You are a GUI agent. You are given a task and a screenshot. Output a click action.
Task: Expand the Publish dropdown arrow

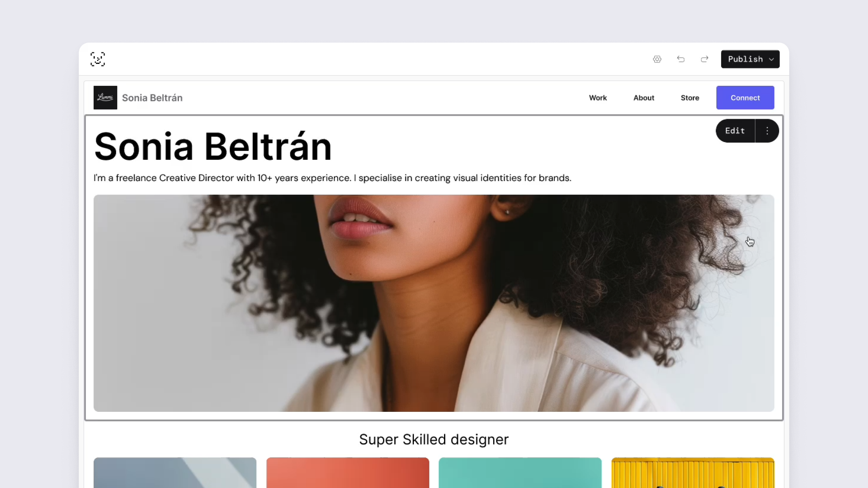(x=771, y=59)
